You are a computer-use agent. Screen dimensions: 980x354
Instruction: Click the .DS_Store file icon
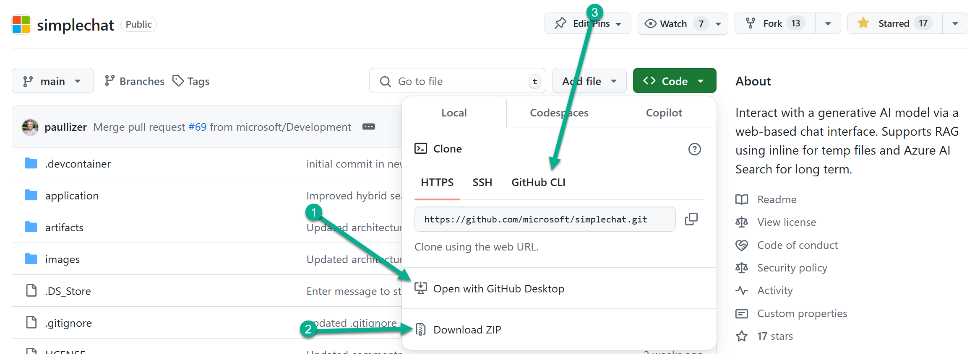coord(31,290)
